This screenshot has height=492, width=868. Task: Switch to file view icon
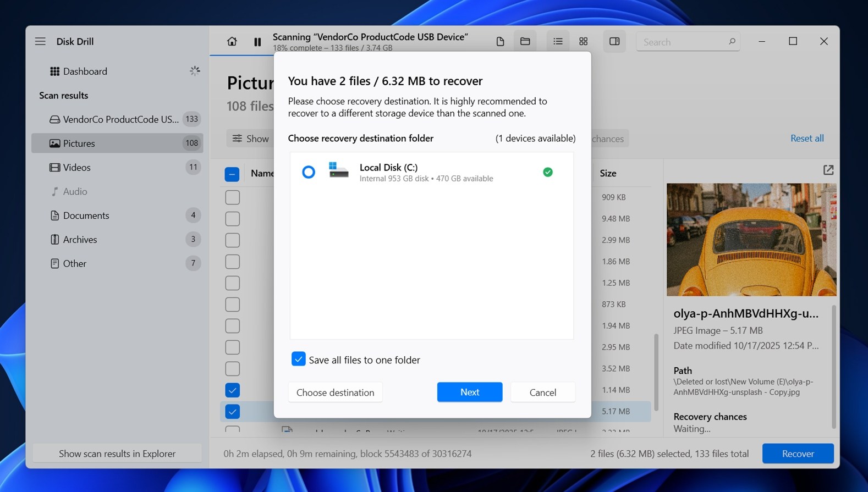pos(500,42)
